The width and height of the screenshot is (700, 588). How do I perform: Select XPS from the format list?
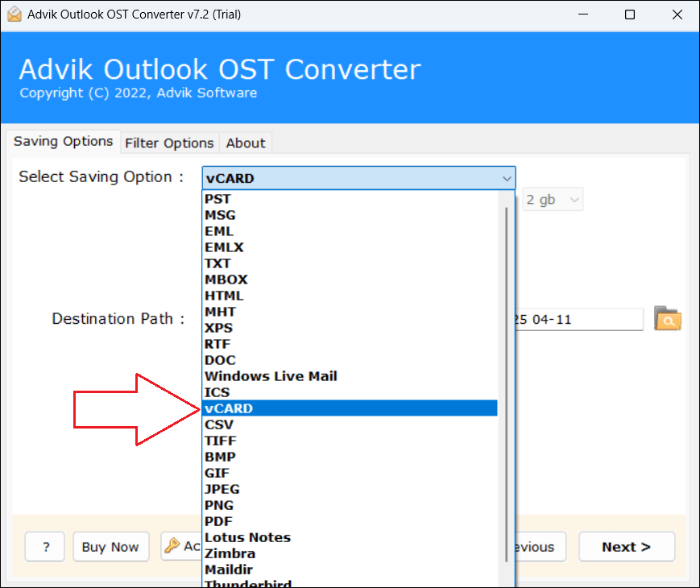(x=350, y=328)
